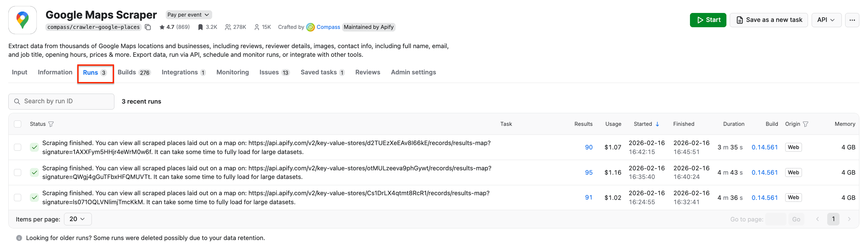The width and height of the screenshot is (868, 251).
Task: Click the Memory column header
Action: [x=844, y=124]
